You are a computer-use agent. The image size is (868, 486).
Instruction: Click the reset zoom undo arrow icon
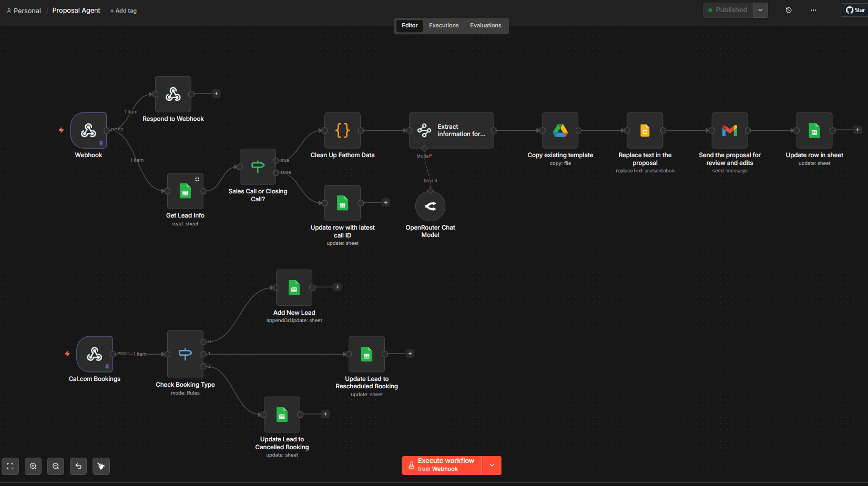point(78,466)
